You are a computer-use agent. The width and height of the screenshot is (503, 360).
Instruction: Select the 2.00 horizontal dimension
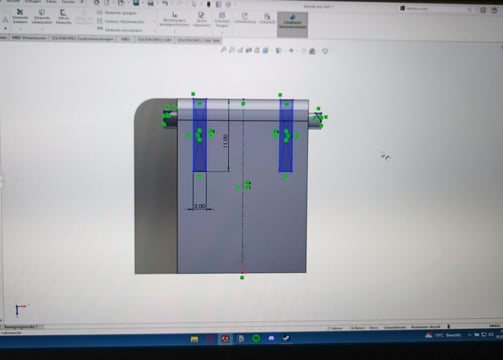pyautogui.click(x=199, y=206)
